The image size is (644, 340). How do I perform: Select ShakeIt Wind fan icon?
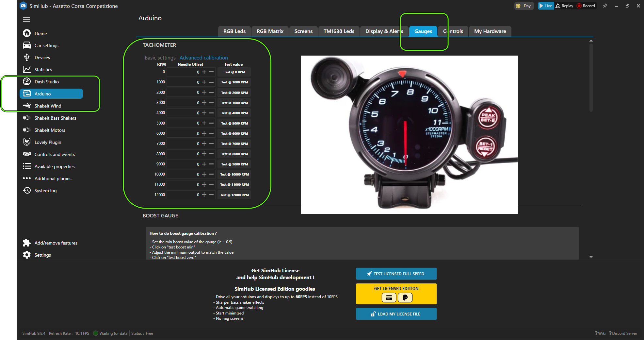27,106
